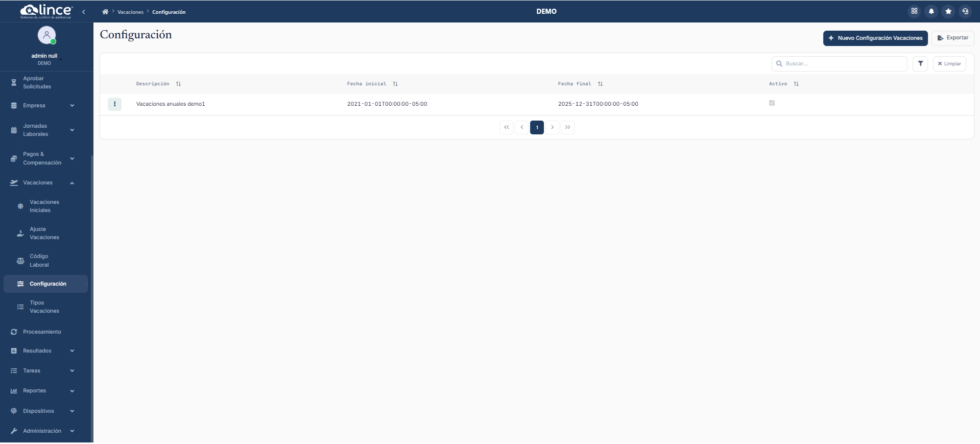The image size is (980, 444).
Task: Click Vacaciones breadcrumb link
Action: click(130, 12)
